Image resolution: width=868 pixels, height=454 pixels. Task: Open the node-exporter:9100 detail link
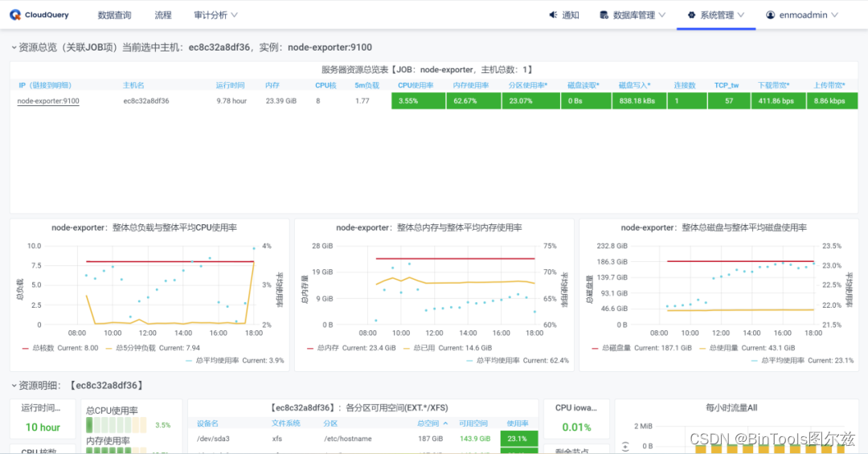coord(48,100)
